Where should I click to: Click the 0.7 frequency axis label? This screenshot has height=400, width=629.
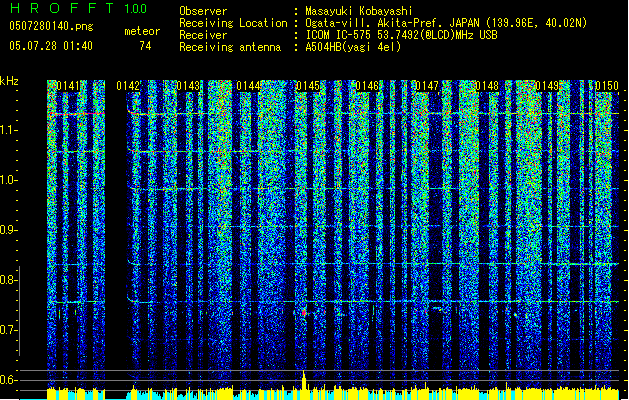[x=9, y=330]
